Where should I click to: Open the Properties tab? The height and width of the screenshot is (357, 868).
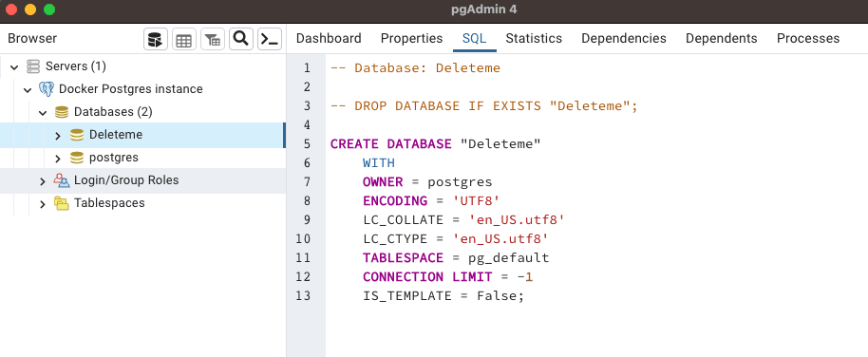point(411,38)
